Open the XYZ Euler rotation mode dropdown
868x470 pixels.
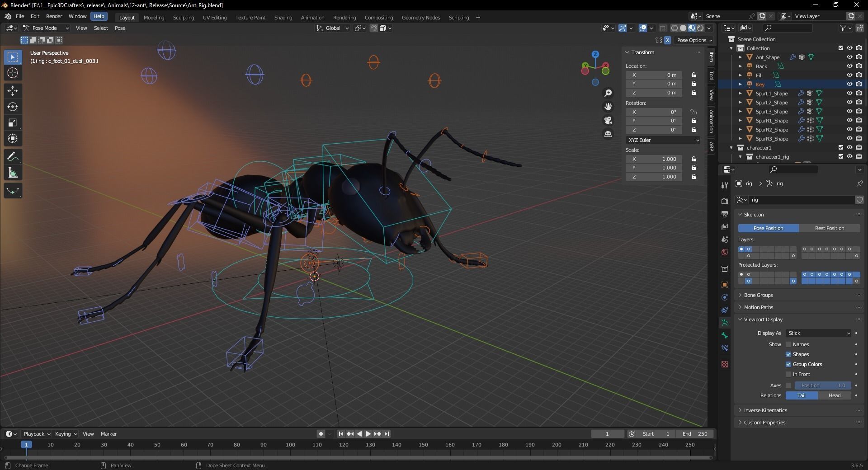[663, 140]
